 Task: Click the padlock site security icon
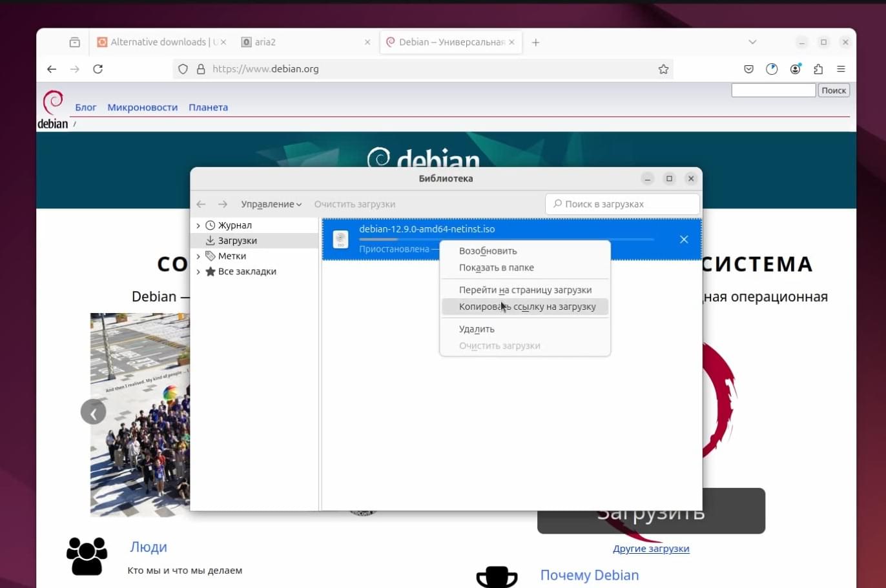click(x=201, y=69)
